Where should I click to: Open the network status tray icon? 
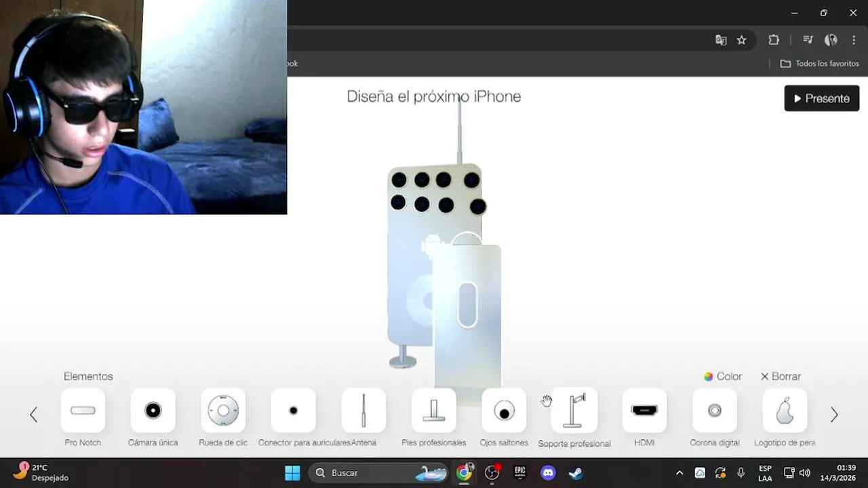[x=789, y=472]
